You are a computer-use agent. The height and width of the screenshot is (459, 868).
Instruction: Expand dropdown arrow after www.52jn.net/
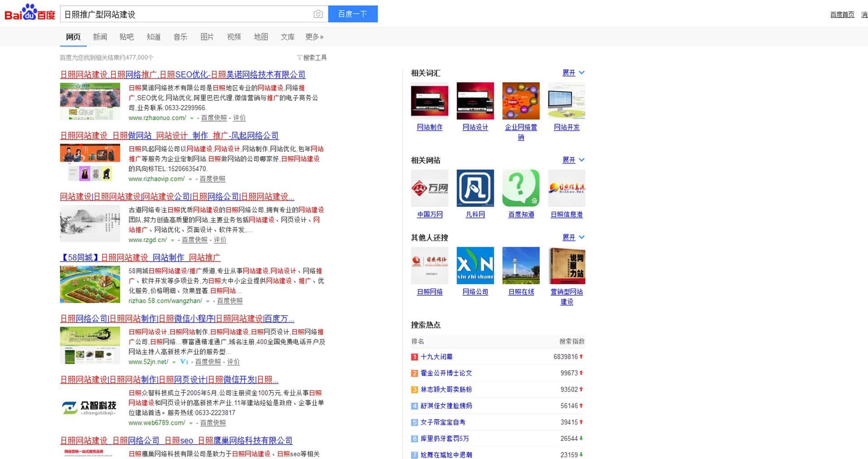point(174,362)
